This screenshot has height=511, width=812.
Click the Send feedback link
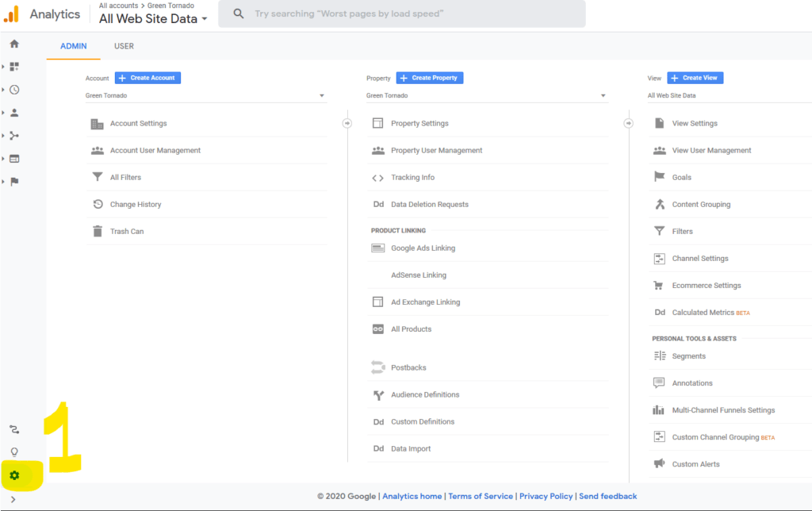(x=608, y=497)
